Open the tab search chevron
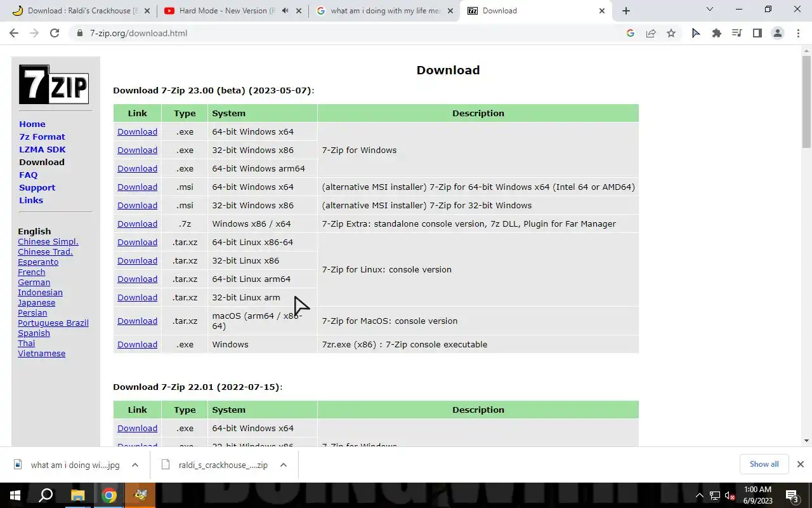The height and width of the screenshot is (508, 812). click(x=710, y=10)
